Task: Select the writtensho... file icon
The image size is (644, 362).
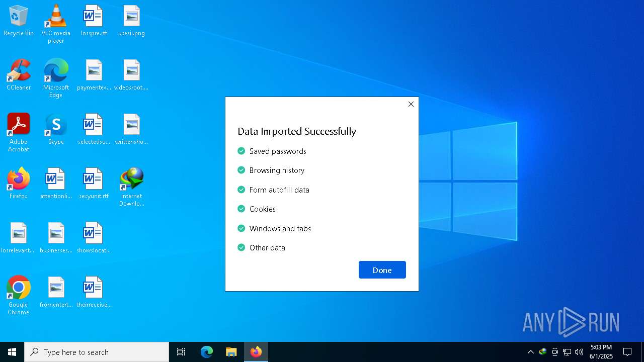Action: pyautogui.click(x=131, y=129)
